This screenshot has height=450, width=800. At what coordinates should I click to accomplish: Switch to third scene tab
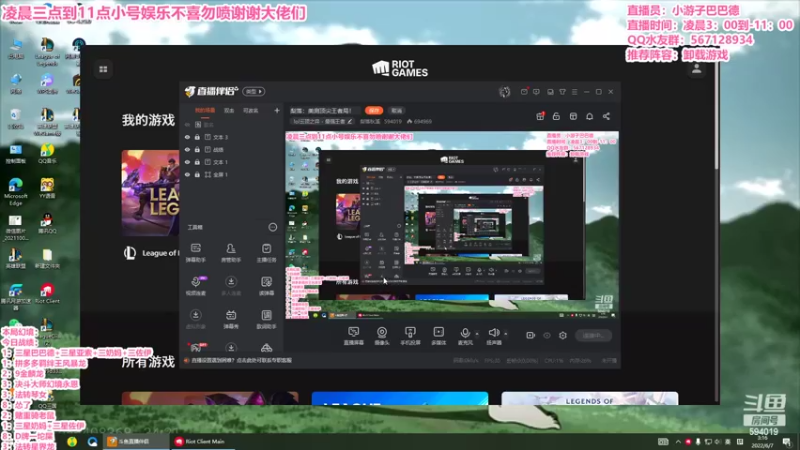tap(251, 110)
